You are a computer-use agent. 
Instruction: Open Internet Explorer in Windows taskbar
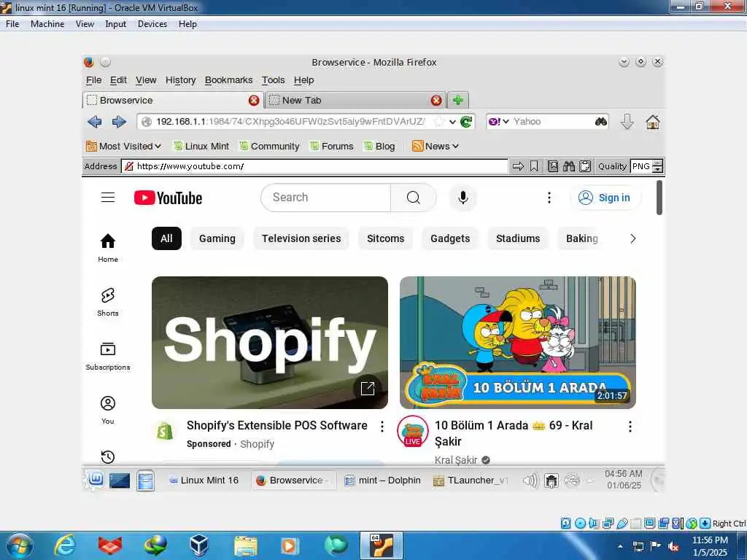65,545
